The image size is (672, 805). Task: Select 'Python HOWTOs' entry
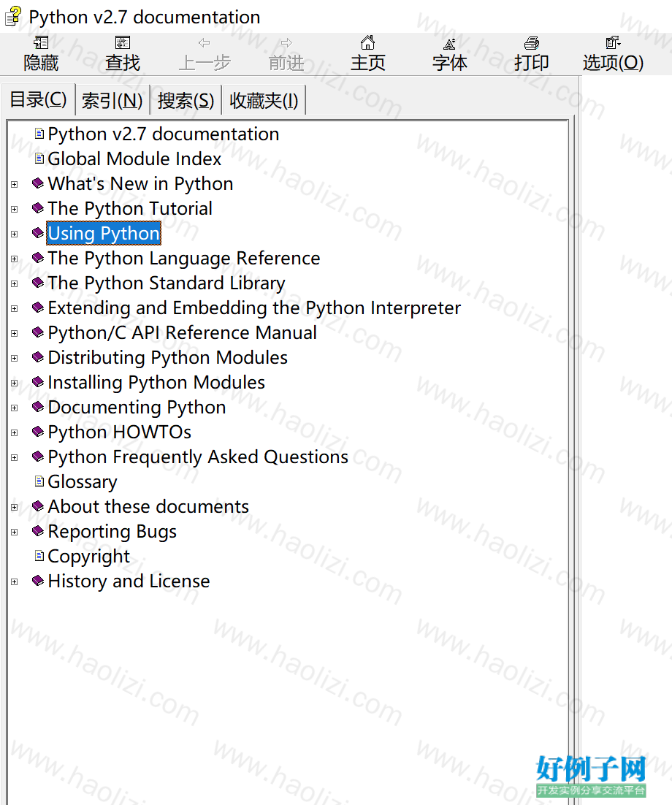[120, 432]
